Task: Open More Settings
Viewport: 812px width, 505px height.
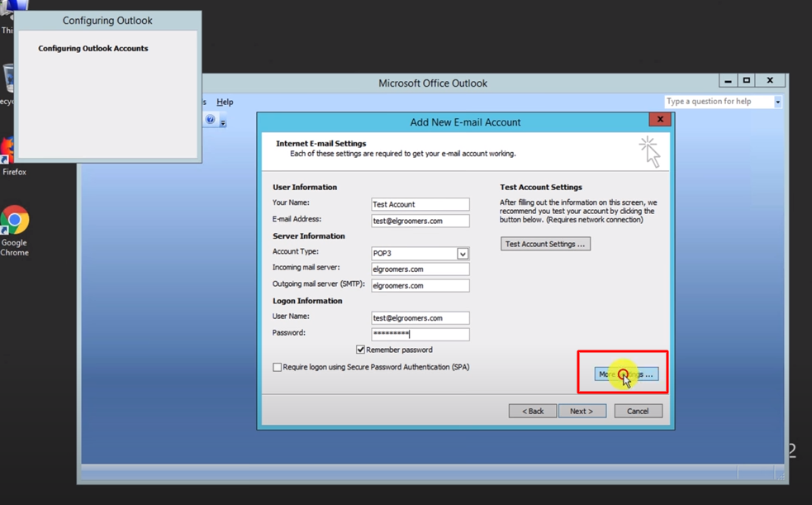Action: (626, 374)
